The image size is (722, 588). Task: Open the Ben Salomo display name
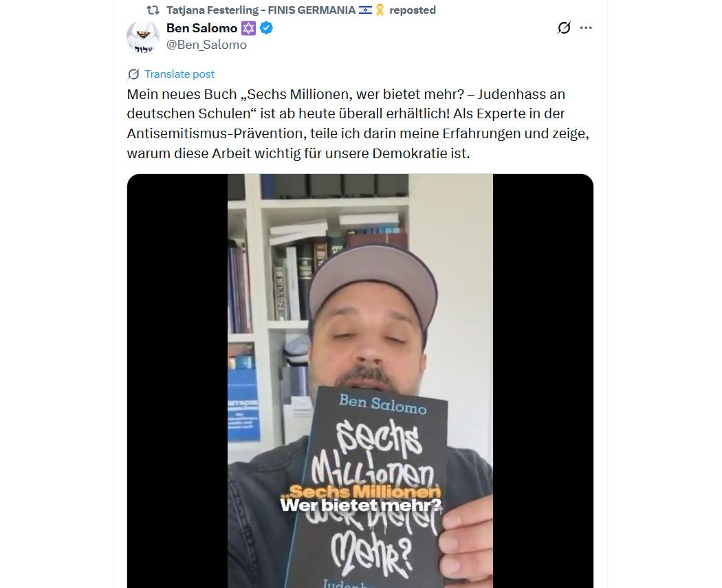[x=201, y=28]
